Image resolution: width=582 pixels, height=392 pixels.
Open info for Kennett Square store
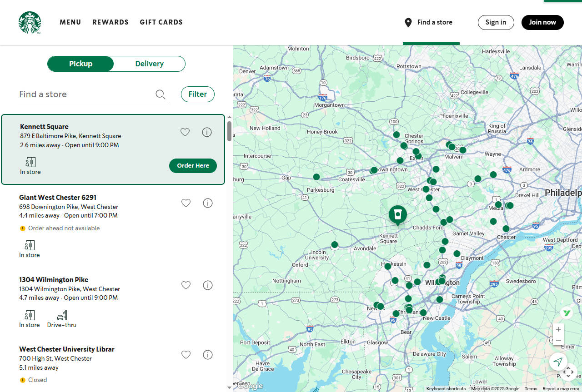coord(207,132)
